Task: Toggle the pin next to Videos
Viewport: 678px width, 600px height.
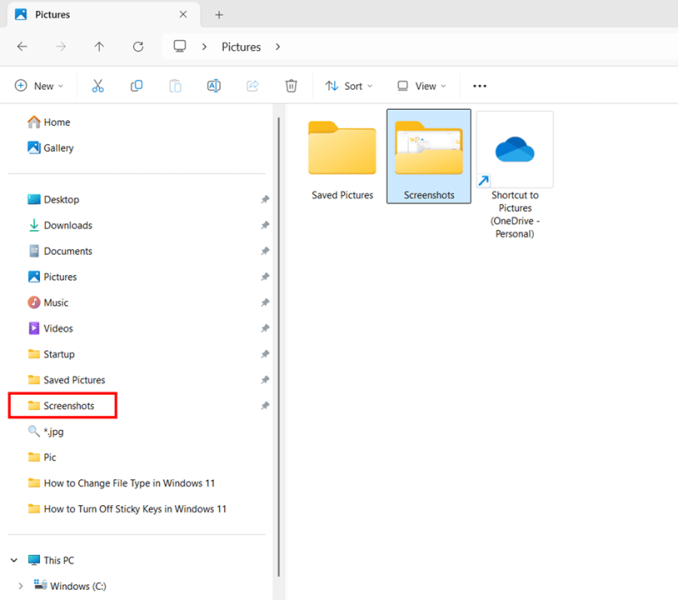Action: (265, 328)
